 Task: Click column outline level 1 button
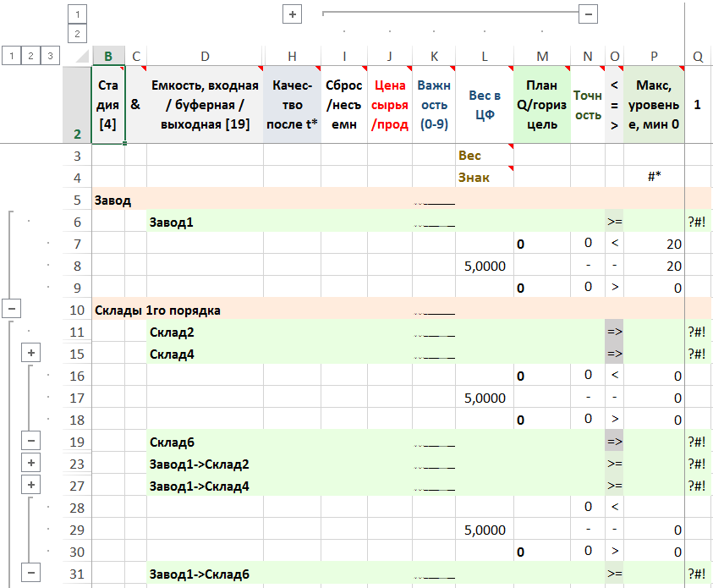[x=77, y=14]
